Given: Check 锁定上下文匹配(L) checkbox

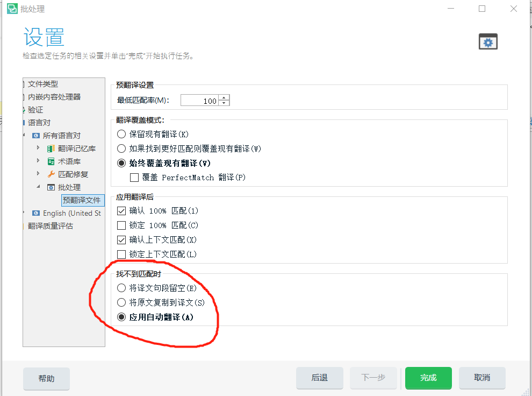Looking at the screenshot, I should point(121,254).
